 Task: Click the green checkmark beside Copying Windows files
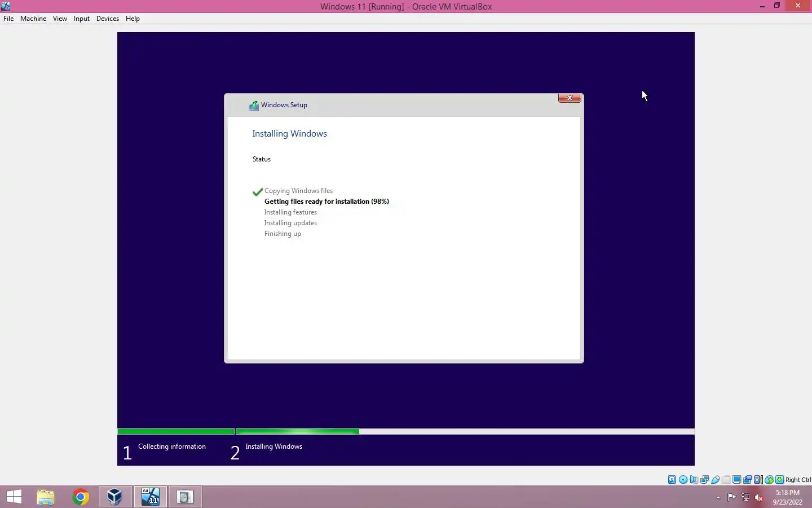pos(258,191)
